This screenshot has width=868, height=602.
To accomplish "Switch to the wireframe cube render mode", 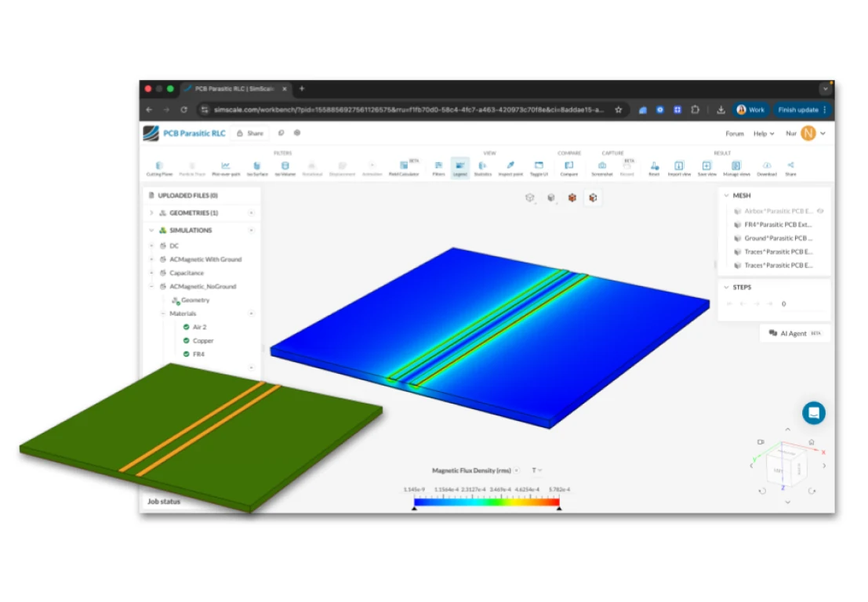I will click(529, 198).
